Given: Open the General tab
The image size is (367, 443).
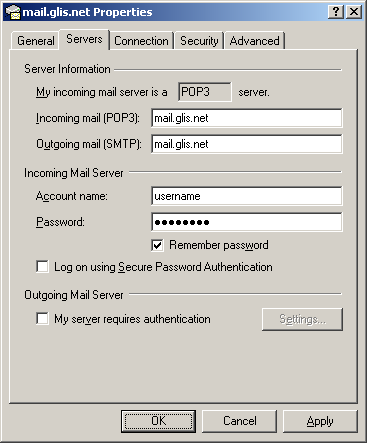Looking at the screenshot, I should 36,41.
